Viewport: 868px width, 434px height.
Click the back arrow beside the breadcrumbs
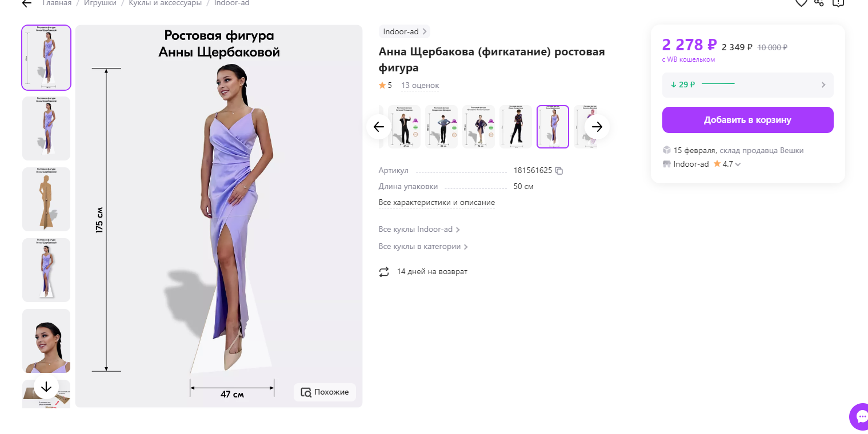tap(27, 3)
